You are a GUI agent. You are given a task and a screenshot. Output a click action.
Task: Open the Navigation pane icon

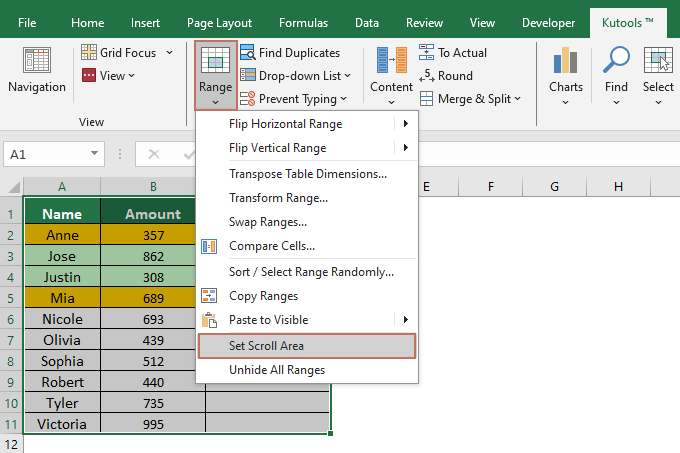tap(36, 62)
